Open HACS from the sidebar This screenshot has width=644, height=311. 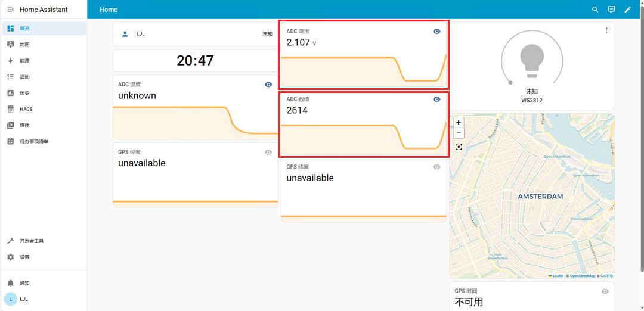click(44, 109)
